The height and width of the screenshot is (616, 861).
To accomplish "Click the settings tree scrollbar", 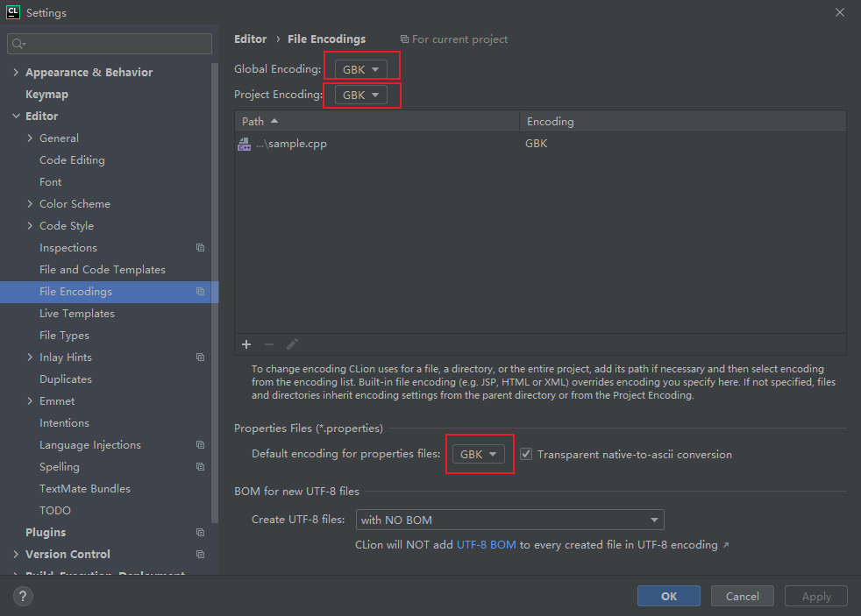I will 215,294.
